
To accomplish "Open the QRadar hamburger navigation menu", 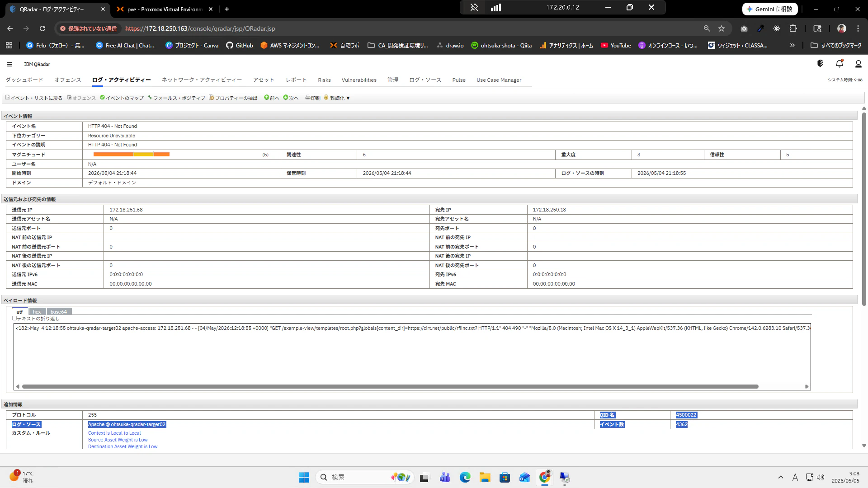I will [x=9, y=64].
